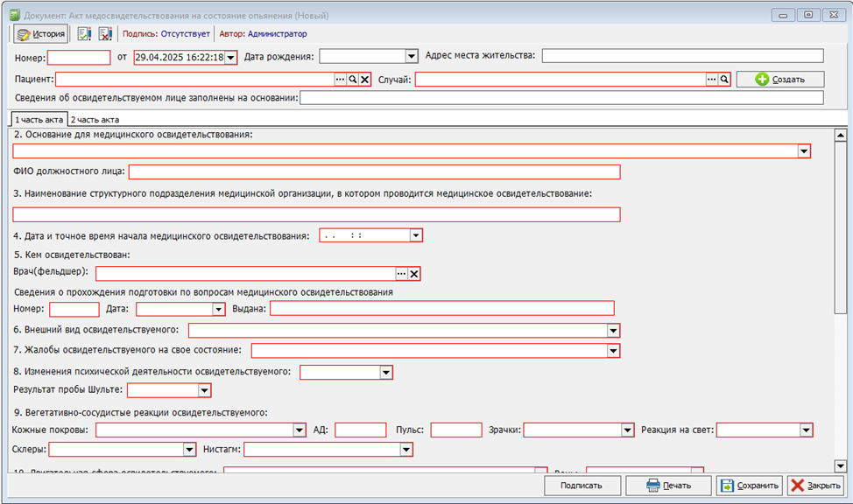Clear the Пациент field with X icon
This screenshot has width=853, height=504.
pyautogui.click(x=365, y=80)
